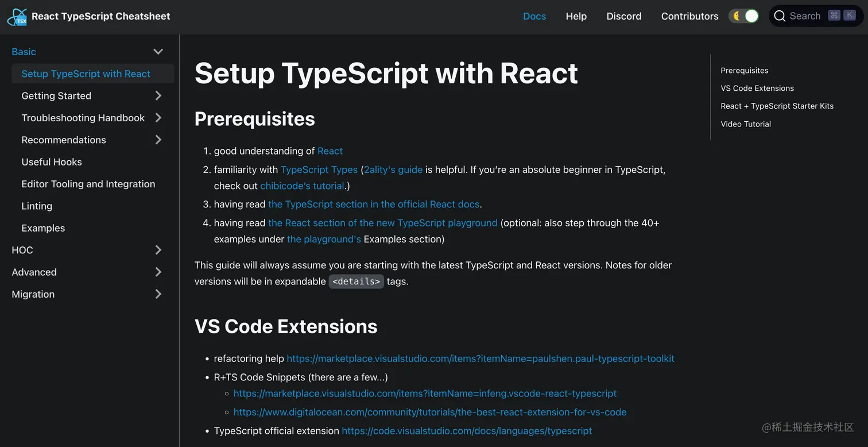This screenshot has width=868, height=447.
Task: Open Advanced in the sidebar
Action: (x=34, y=272)
